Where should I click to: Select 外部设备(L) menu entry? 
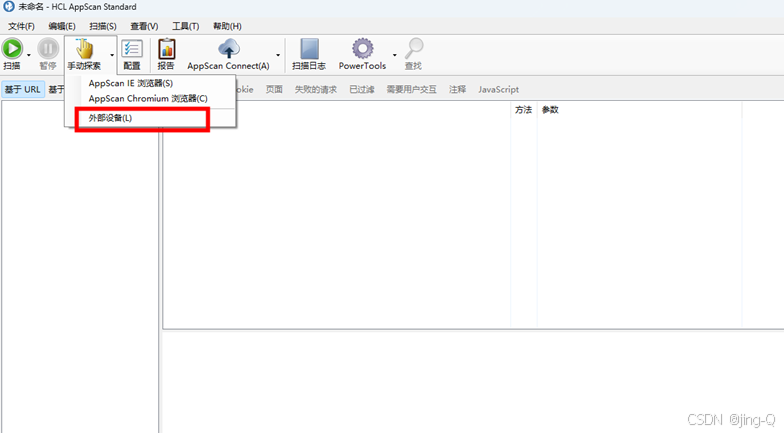click(x=110, y=118)
